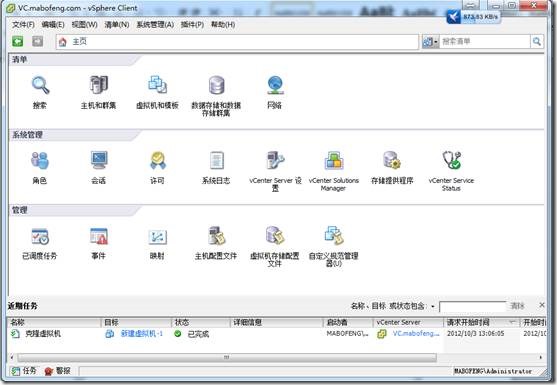Click the home icon in address bar
The width and height of the screenshot is (557, 385).
coord(63,42)
